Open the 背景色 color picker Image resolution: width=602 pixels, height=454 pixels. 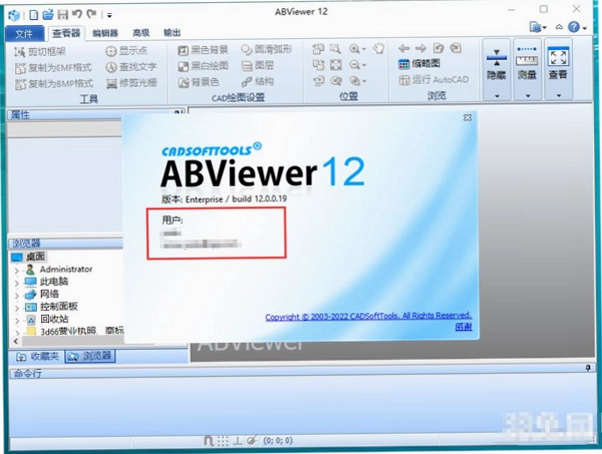pos(198,82)
